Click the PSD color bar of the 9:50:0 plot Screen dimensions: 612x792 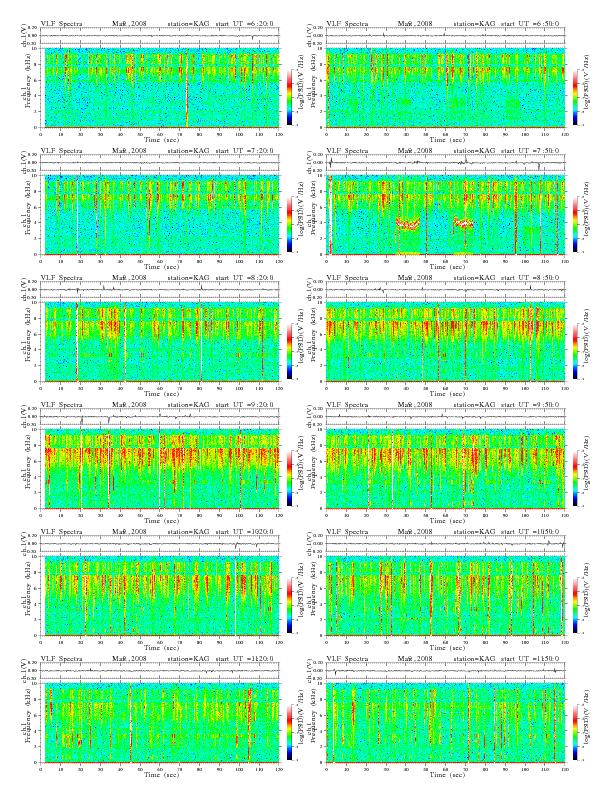576,478
